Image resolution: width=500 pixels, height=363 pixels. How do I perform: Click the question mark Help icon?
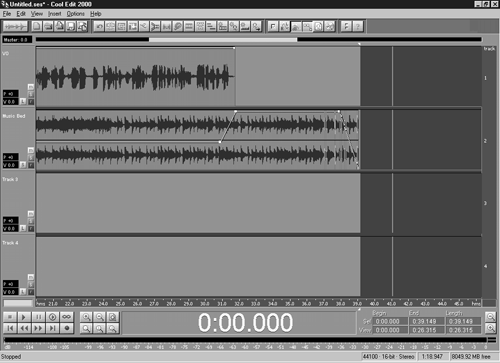(358, 26)
